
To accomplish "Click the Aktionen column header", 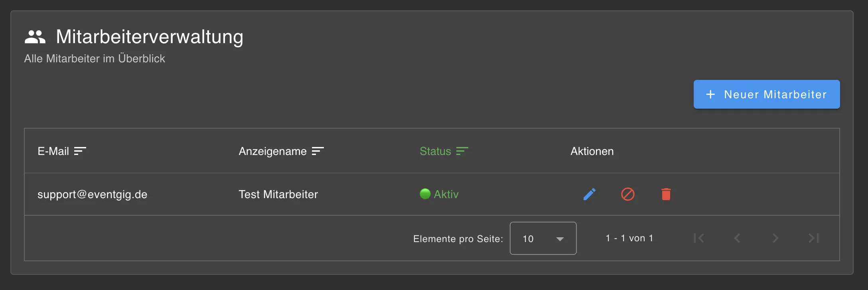I will click(592, 151).
